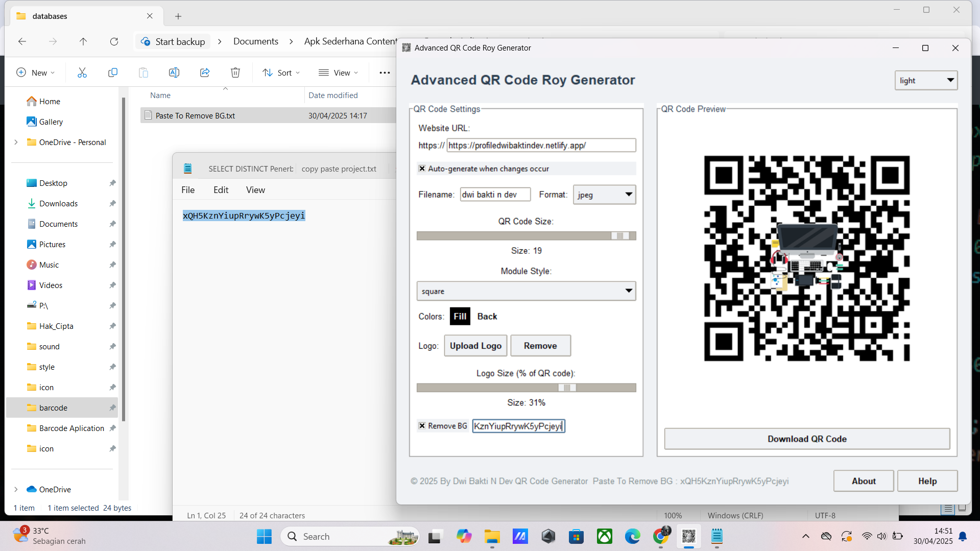
Task: Open the Sort dropdown in File Explorer
Action: click(281, 73)
